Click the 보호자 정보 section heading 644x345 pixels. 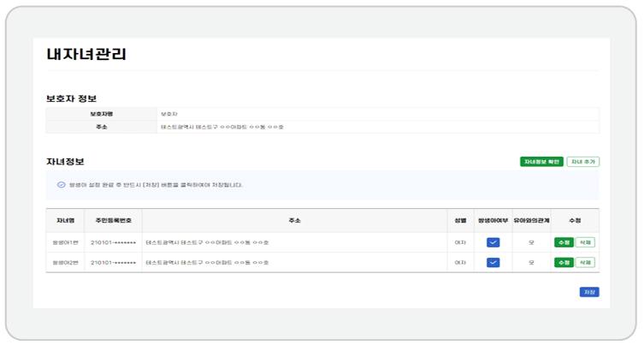71,98
